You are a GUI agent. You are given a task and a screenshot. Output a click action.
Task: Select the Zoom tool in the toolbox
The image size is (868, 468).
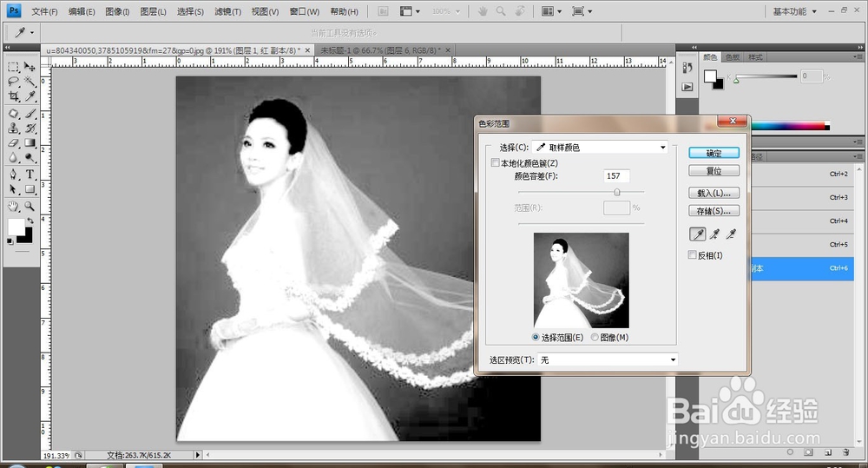pyautogui.click(x=30, y=207)
